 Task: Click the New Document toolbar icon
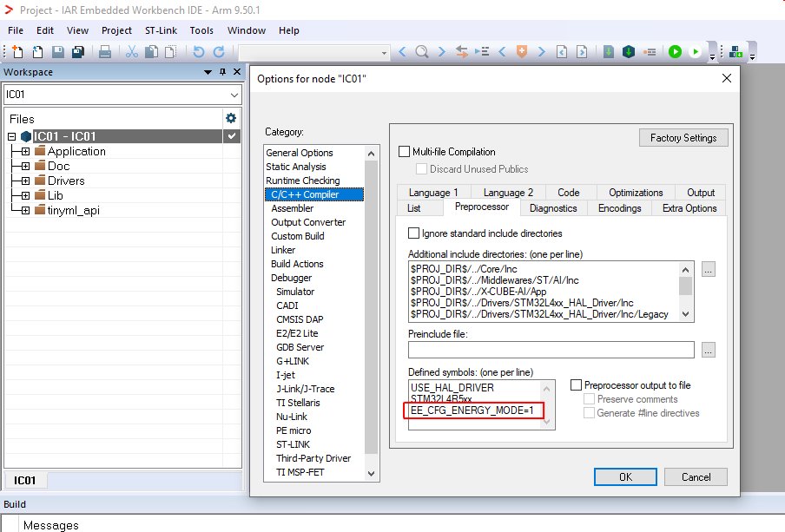tap(17, 51)
